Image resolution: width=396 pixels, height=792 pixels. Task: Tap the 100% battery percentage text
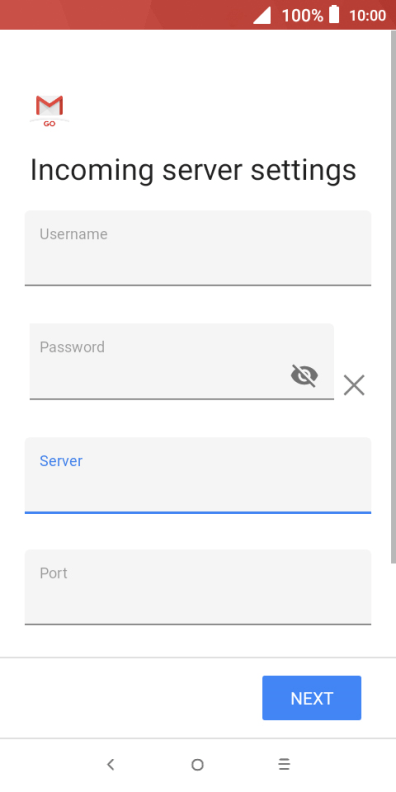pyautogui.click(x=302, y=16)
